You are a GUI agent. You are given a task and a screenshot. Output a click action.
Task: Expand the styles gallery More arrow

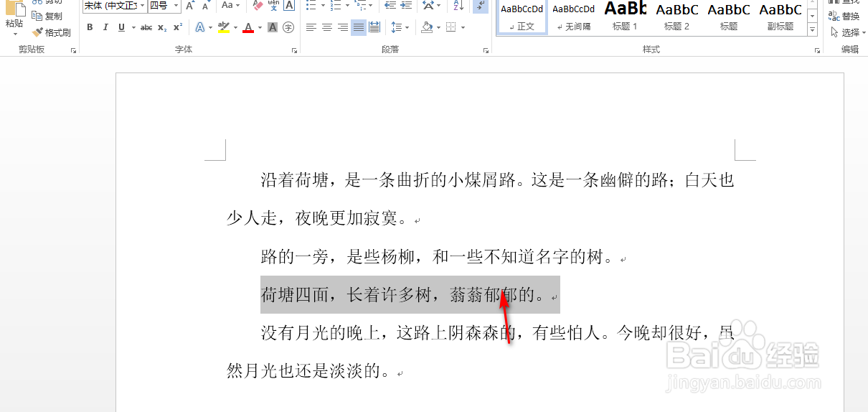pos(812,31)
